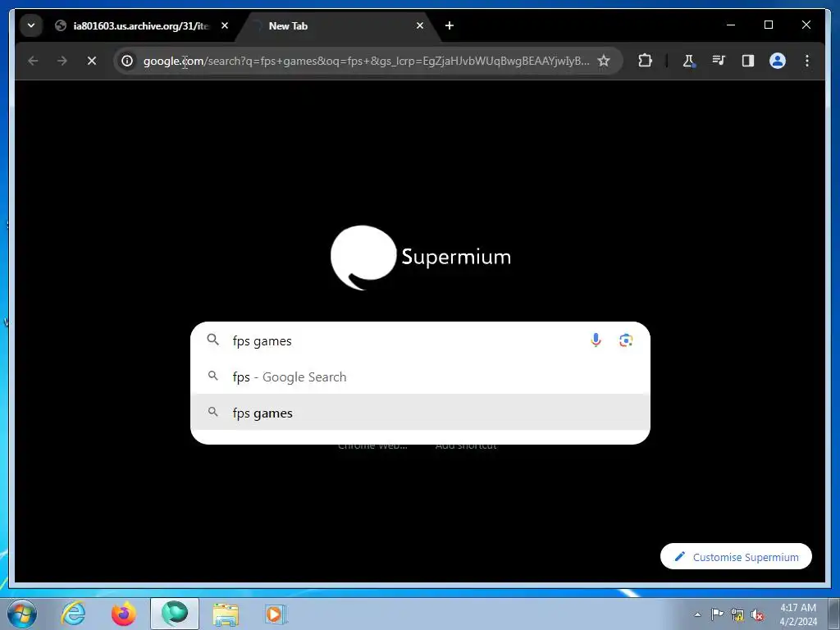Close the Supermium window
The width and height of the screenshot is (840, 630).
(x=806, y=25)
